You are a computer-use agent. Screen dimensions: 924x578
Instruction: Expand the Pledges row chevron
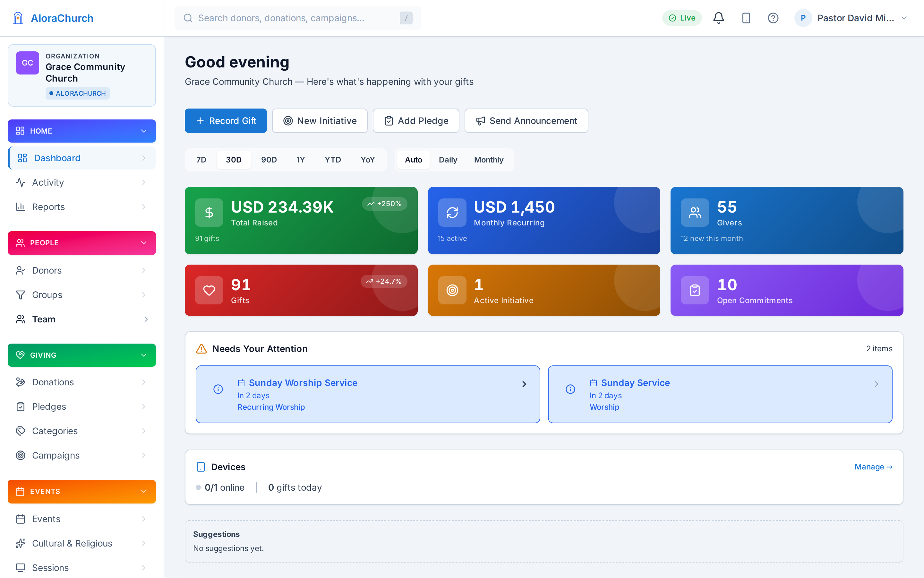tap(143, 406)
